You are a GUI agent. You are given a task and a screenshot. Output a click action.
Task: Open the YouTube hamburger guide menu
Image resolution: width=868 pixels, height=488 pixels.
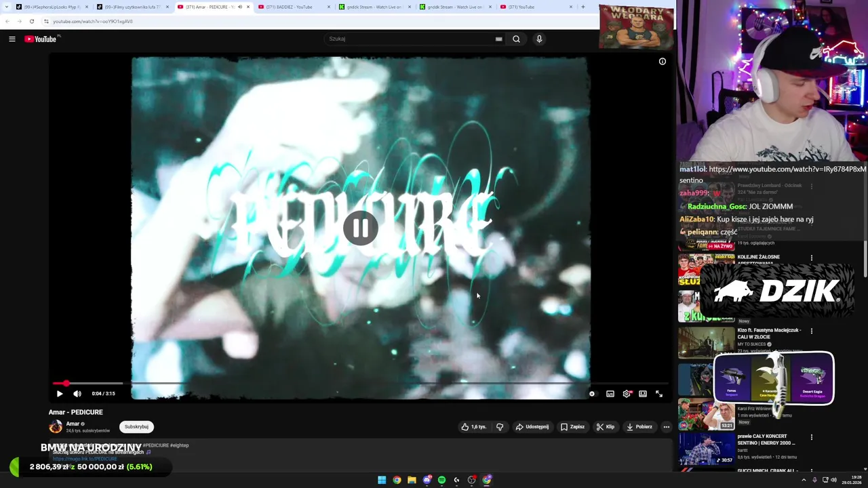(x=12, y=39)
